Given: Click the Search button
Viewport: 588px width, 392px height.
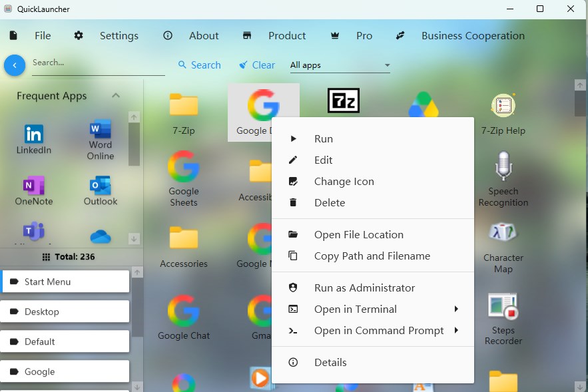Looking at the screenshot, I should pyautogui.click(x=199, y=65).
